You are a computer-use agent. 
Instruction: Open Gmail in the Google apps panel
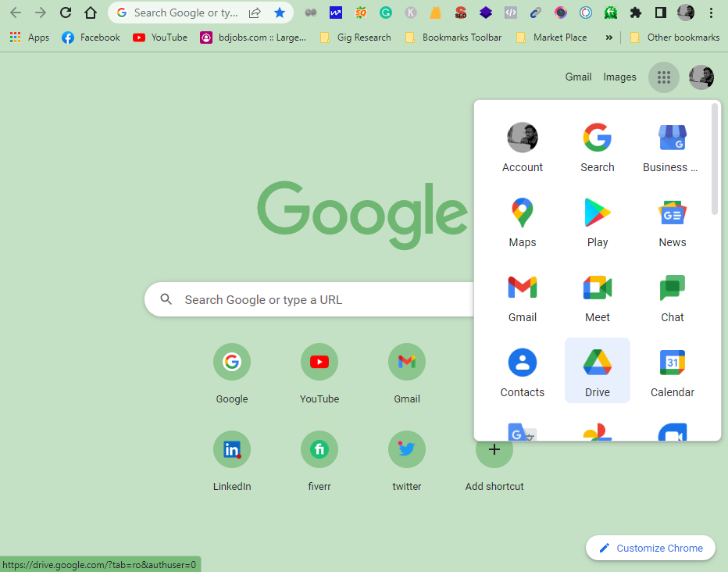pyautogui.click(x=523, y=298)
